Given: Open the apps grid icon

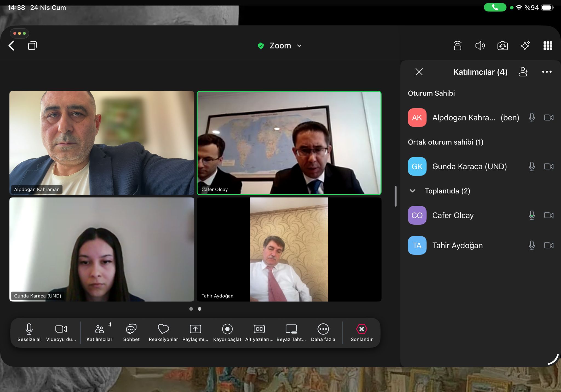Looking at the screenshot, I should [x=548, y=45].
